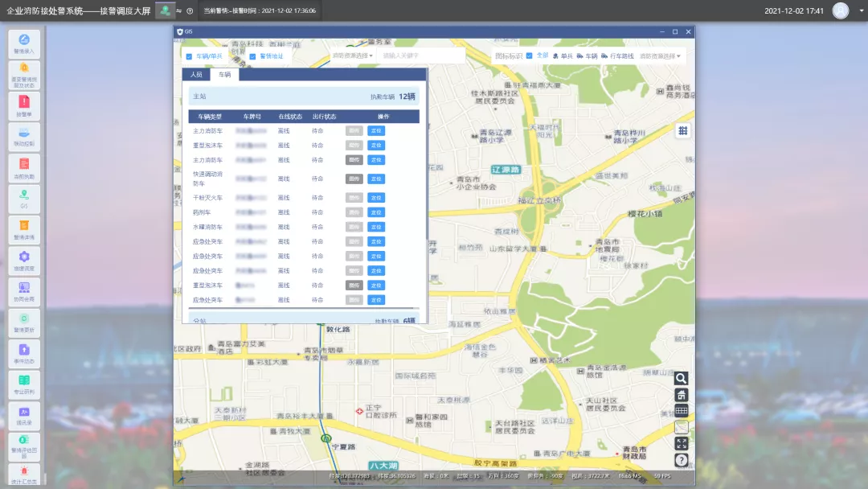868x489 pixels.
Task: Click the map layer switch icon
Action: click(681, 427)
